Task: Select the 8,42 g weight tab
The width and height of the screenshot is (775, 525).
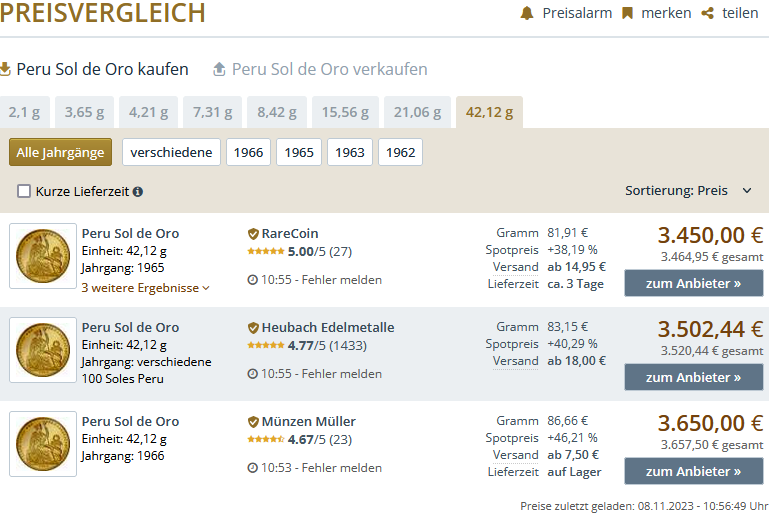Action: coord(279,112)
